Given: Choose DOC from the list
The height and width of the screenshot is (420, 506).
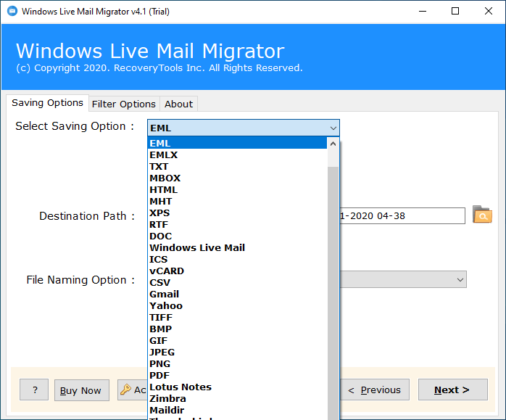Looking at the screenshot, I should (237, 236).
